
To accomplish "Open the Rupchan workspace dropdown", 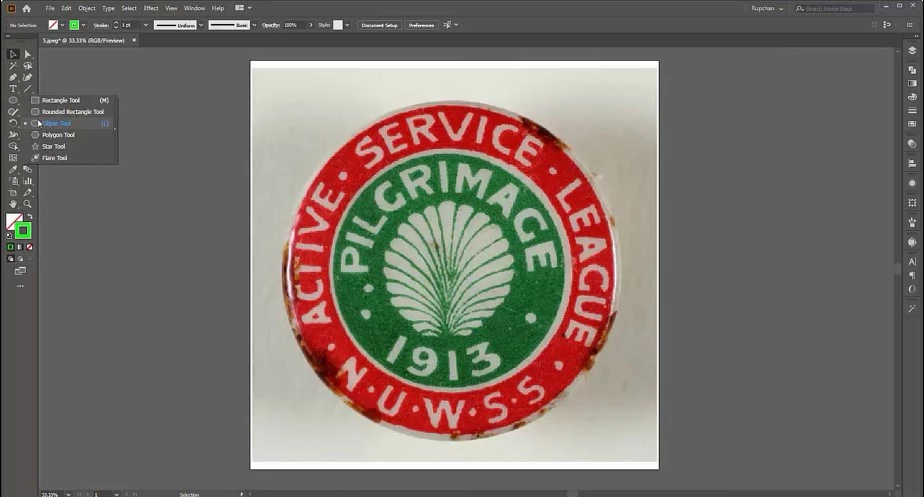I will coord(767,8).
